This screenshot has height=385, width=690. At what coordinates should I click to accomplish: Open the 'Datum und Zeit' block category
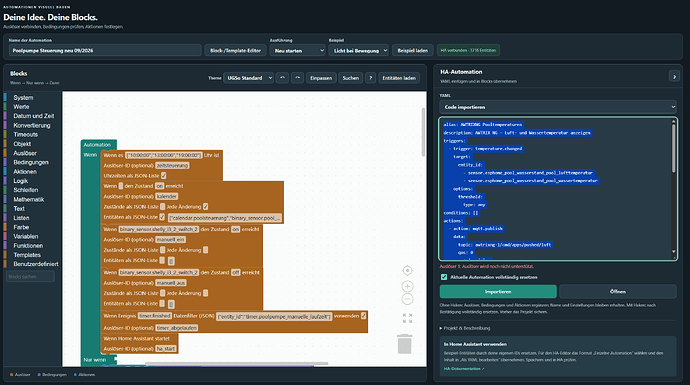click(33, 116)
